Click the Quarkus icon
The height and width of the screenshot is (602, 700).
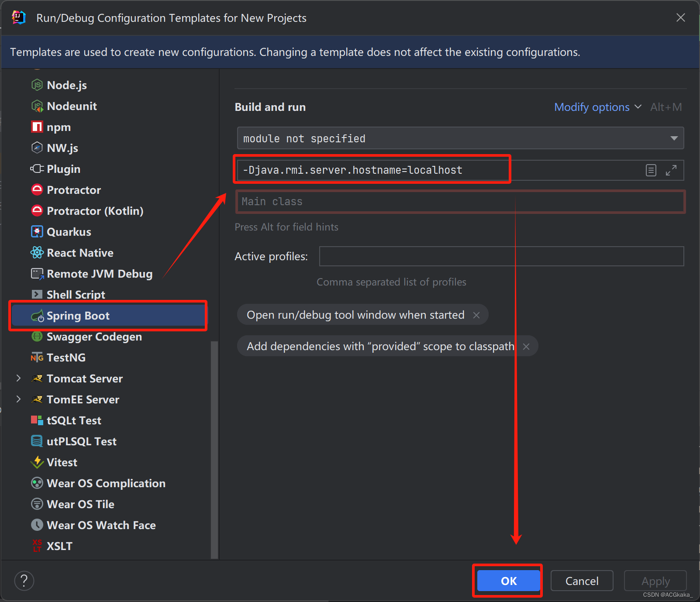coord(37,232)
